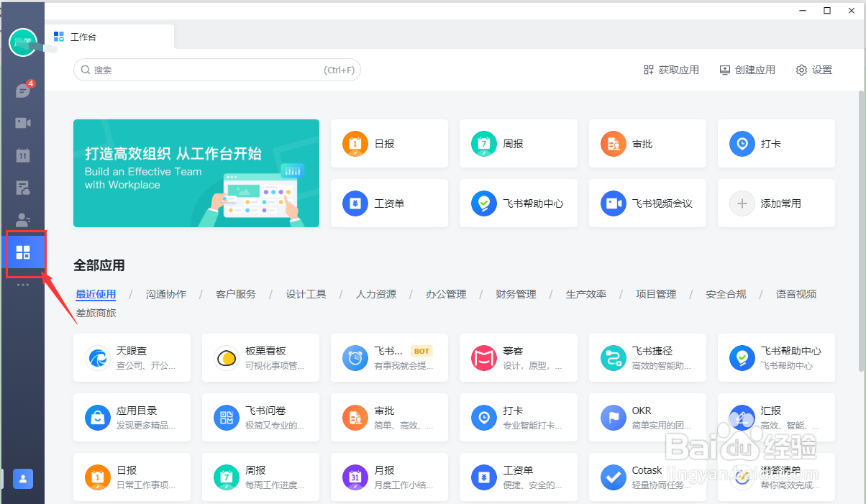Open Contacts from the sidebar

pos(22,219)
